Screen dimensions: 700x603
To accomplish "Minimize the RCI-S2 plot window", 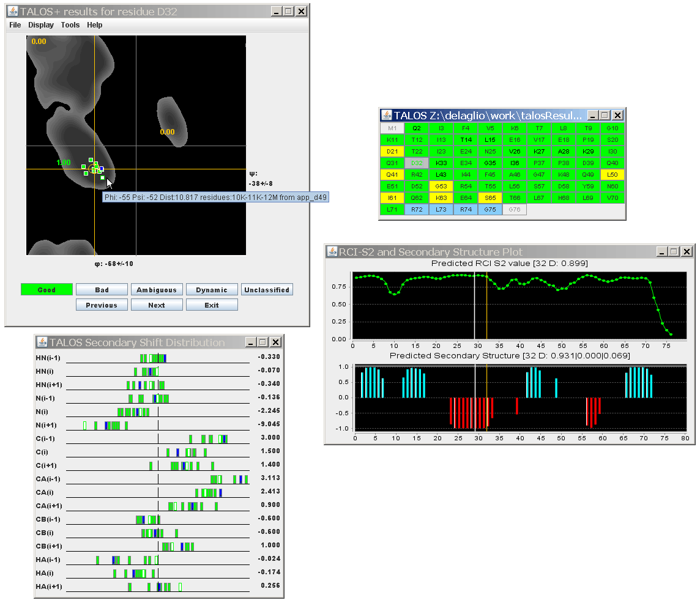I will coord(662,252).
